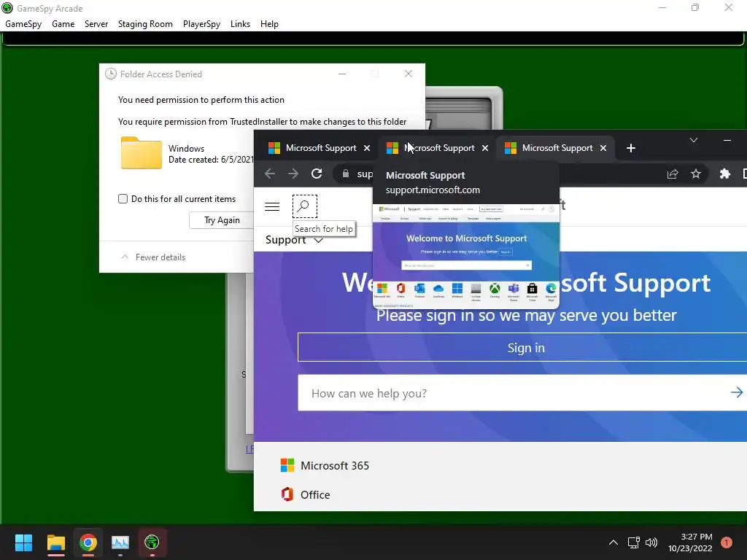The height and width of the screenshot is (560, 747).
Task: Click the GameSpy Arcade title bar logo
Action: click(x=7, y=8)
